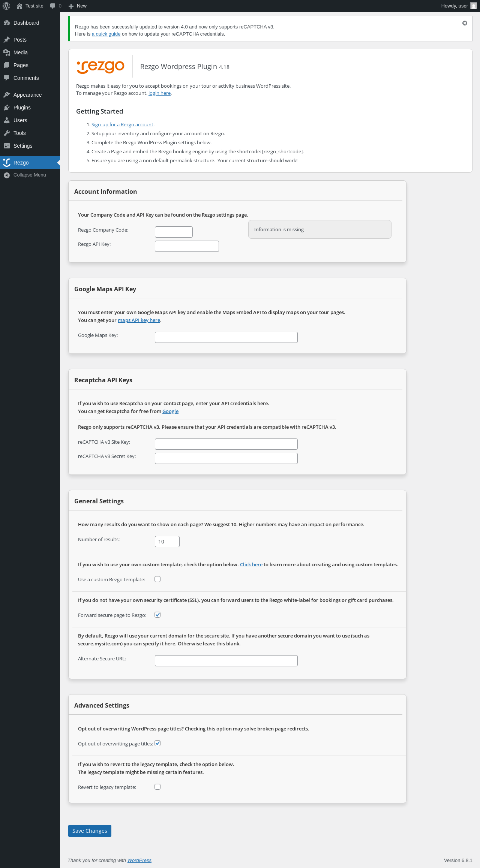Open the Dashboard gauge icon
The width and height of the screenshot is (480, 868).
pos(7,23)
